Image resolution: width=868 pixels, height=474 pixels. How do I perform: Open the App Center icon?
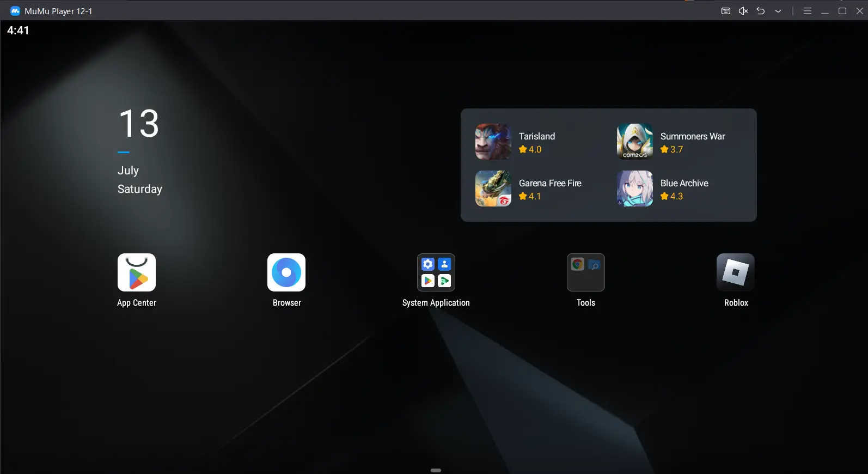pos(137,272)
